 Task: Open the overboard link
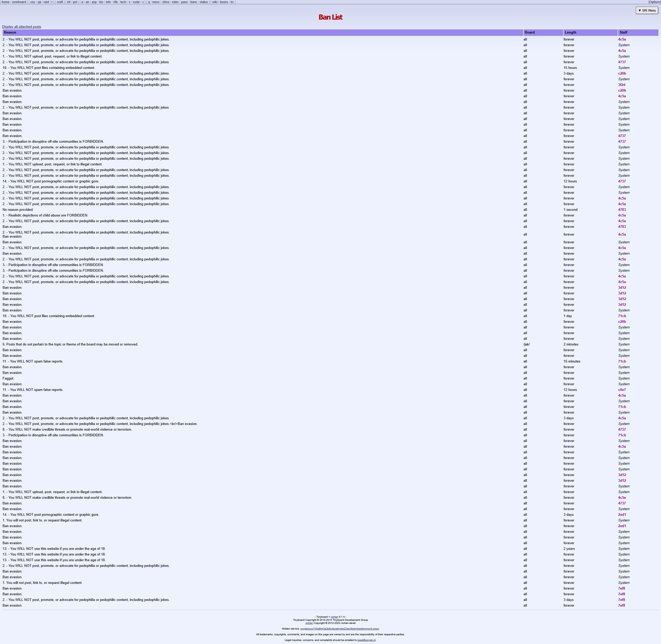pos(19,2)
